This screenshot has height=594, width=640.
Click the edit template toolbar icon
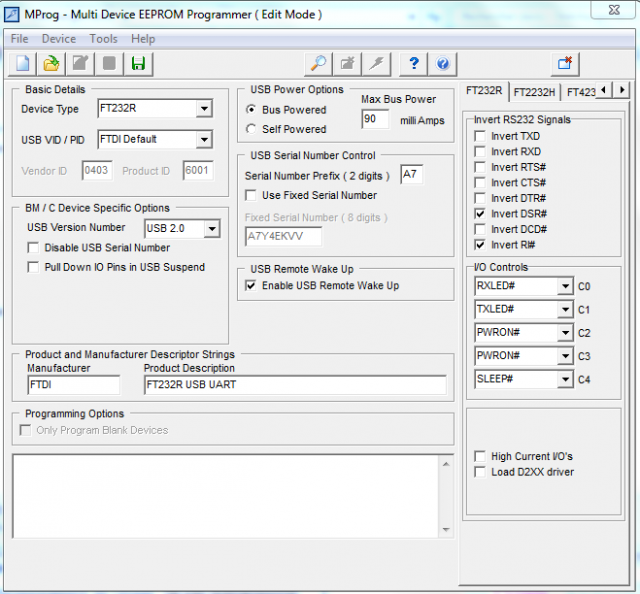tap(80, 64)
